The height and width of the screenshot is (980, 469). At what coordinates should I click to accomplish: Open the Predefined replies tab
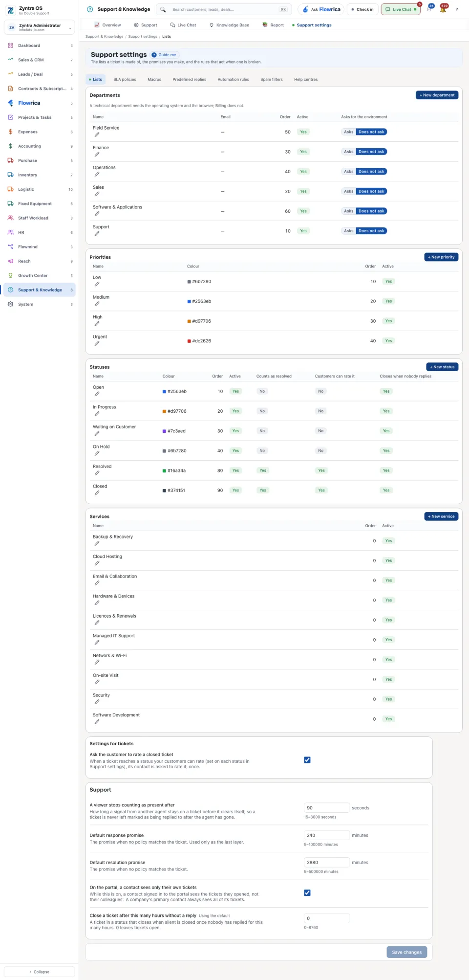189,79
